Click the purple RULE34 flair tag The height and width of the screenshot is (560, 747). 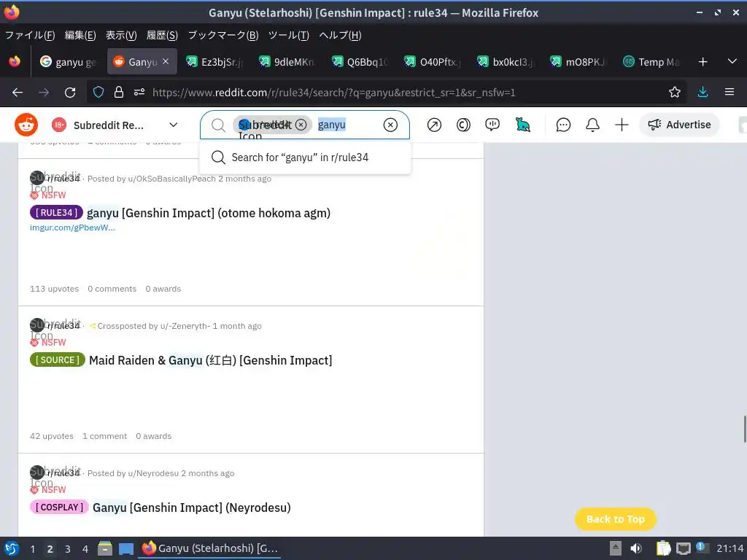[x=56, y=212]
